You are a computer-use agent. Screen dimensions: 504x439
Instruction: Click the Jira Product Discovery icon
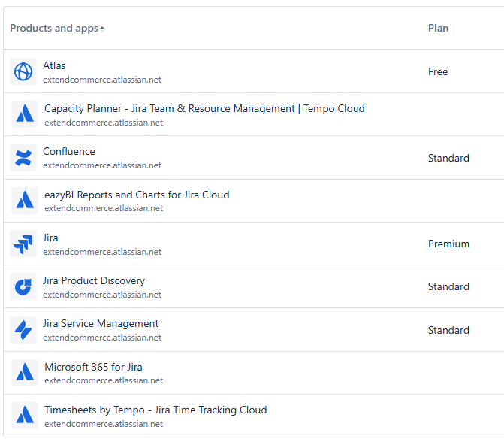point(23,286)
